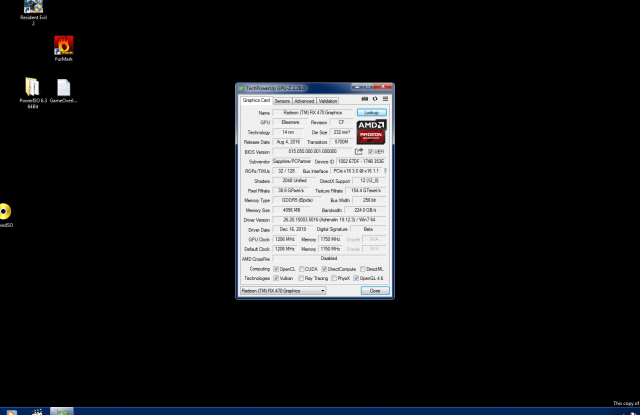This screenshot has width=640, height=415.
Task: Click the Die Size 232 mm² value
Action: pos(341,132)
